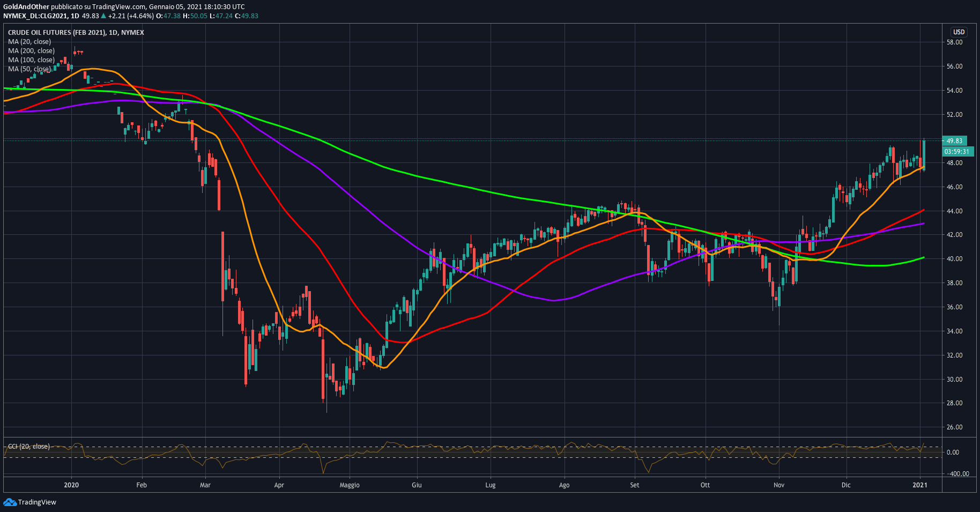Viewport: 980px width, 512px height.
Task: Click the Apr label on the time axis
Action: tap(279, 485)
